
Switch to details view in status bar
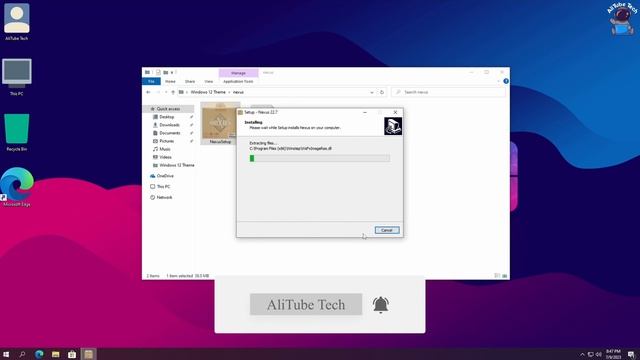tap(497, 276)
